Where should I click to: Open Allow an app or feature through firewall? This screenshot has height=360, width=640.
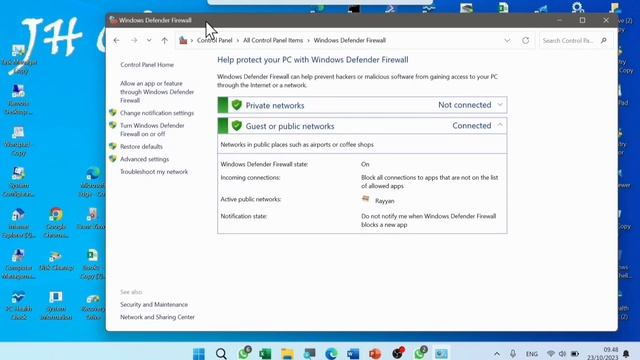point(157,92)
